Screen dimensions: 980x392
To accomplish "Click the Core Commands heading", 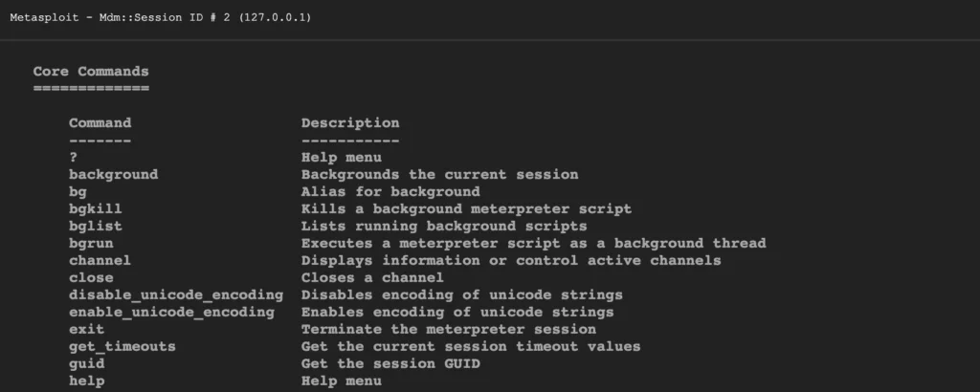I will pyautogui.click(x=91, y=72).
